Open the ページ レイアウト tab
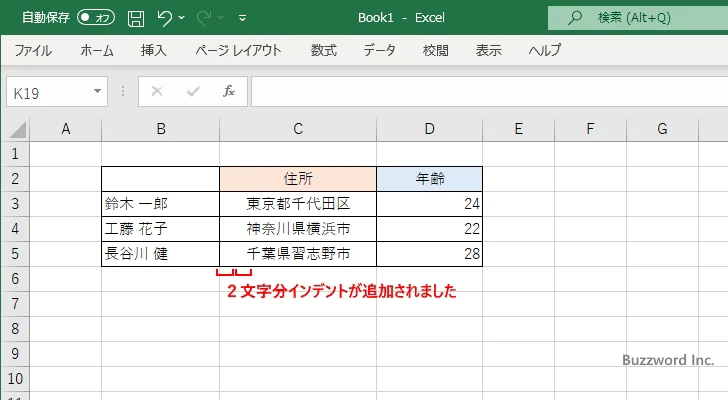 238,50
